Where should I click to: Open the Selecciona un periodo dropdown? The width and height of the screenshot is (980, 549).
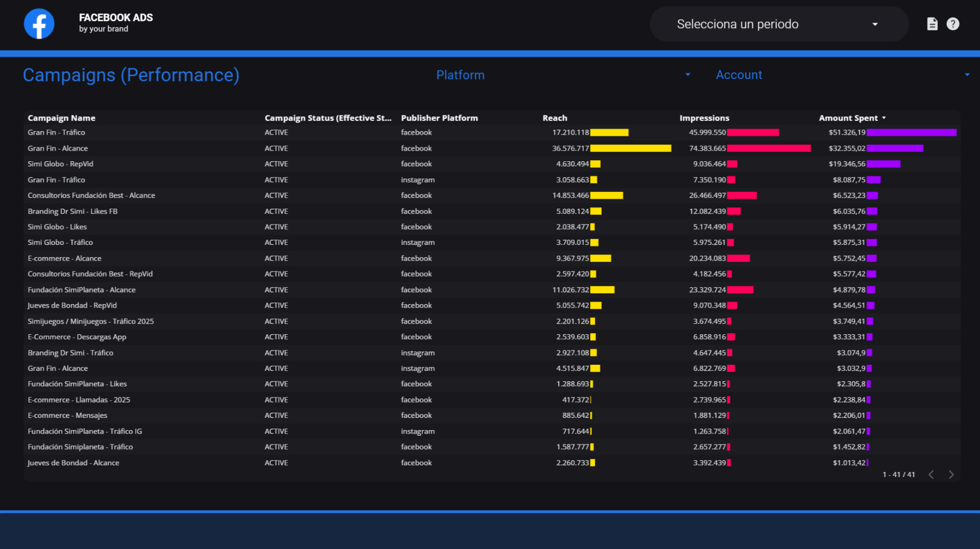tap(779, 24)
